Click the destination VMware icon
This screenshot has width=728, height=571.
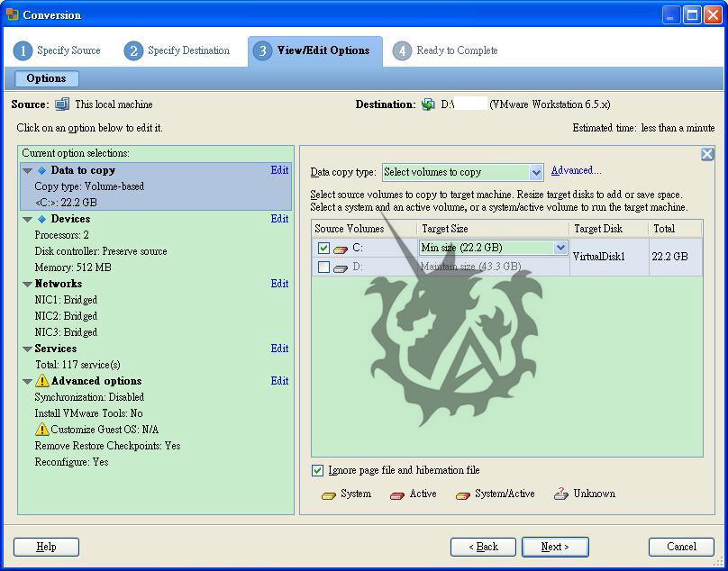[x=428, y=104]
